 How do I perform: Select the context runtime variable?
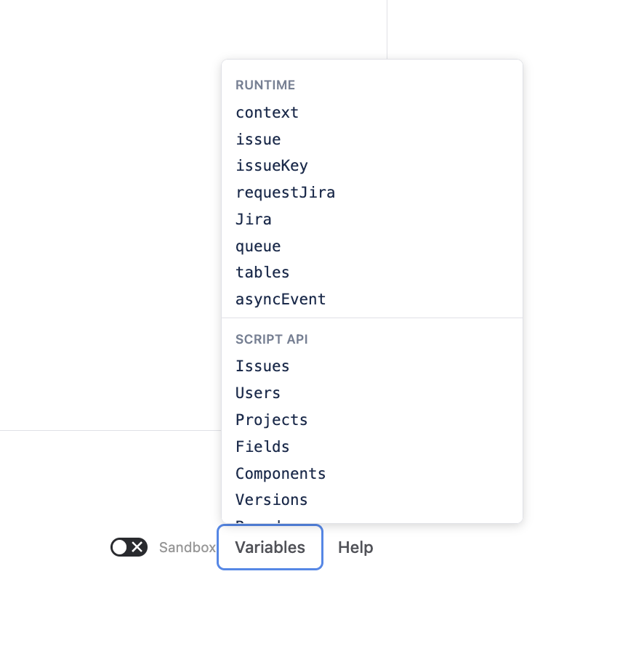pos(267,113)
